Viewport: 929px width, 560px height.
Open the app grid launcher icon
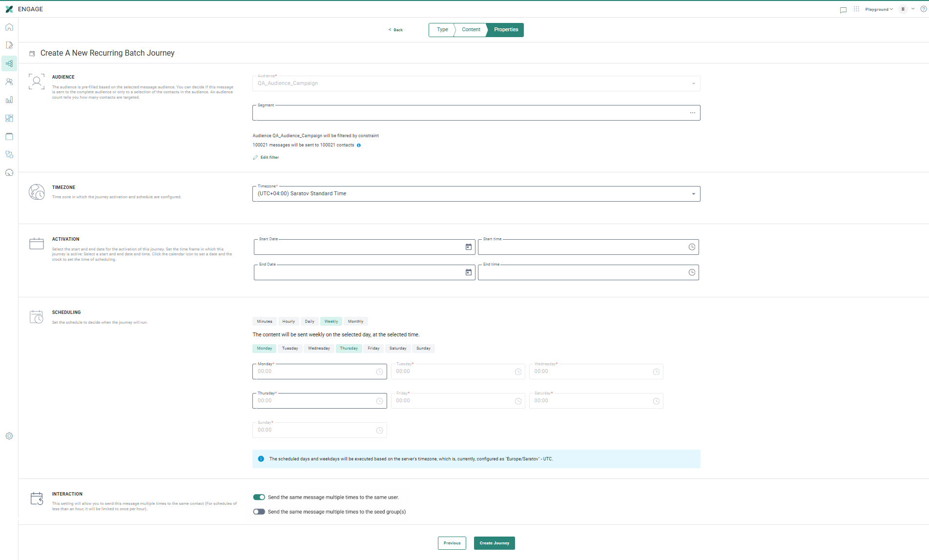click(856, 9)
